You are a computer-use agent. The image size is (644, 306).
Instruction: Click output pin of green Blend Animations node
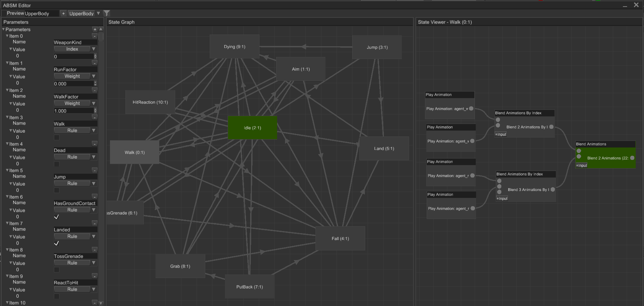632,158
